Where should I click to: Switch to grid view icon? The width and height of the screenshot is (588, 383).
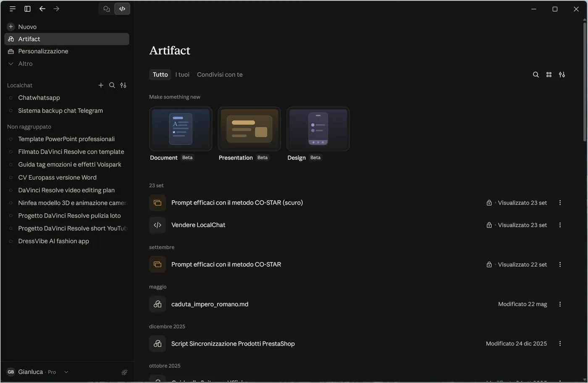click(x=549, y=75)
